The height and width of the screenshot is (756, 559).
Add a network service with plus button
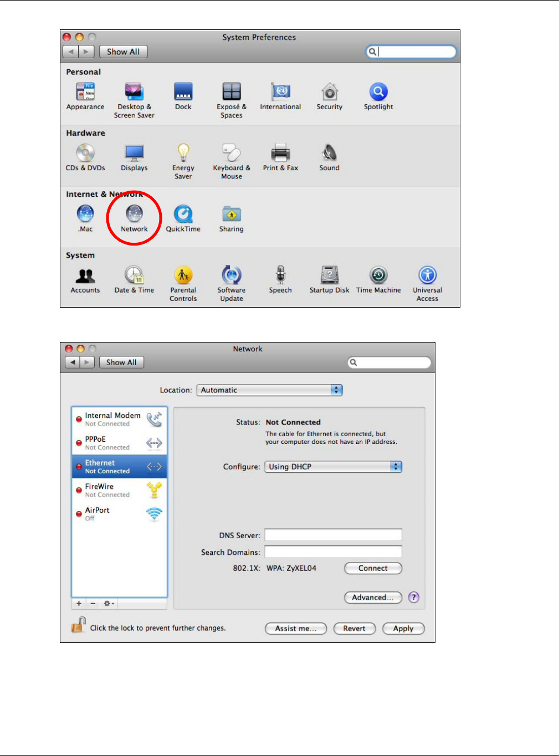(79, 603)
